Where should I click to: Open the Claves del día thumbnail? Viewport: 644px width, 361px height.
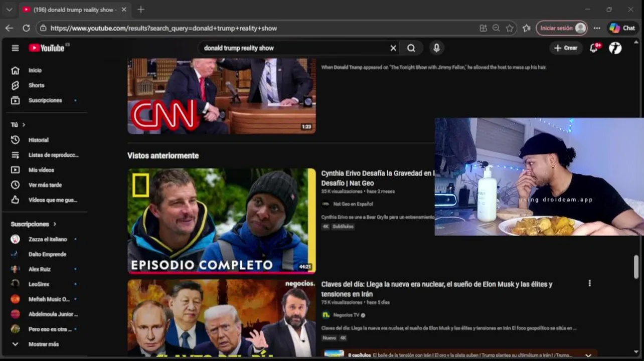tap(222, 318)
